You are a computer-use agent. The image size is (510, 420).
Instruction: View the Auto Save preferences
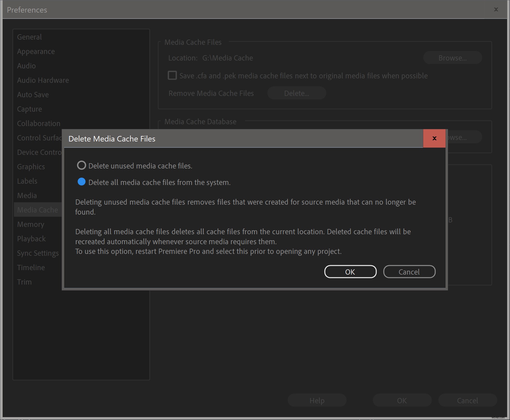pyautogui.click(x=33, y=95)
